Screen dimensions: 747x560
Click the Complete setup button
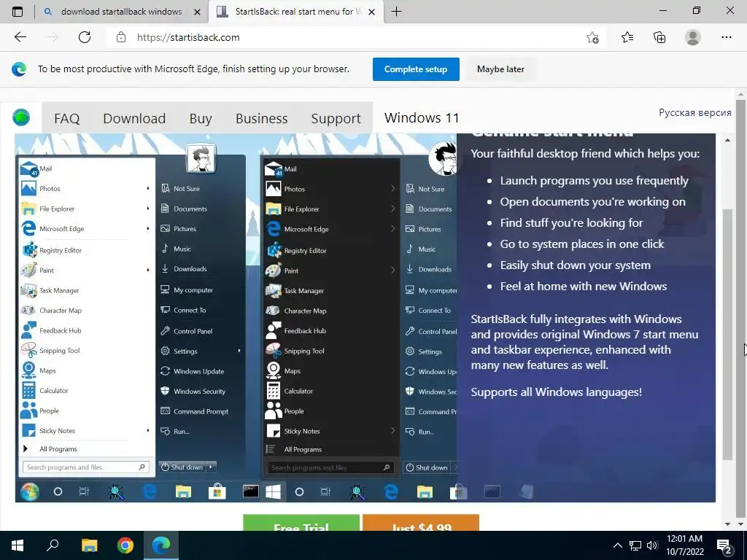pos(416,69)
